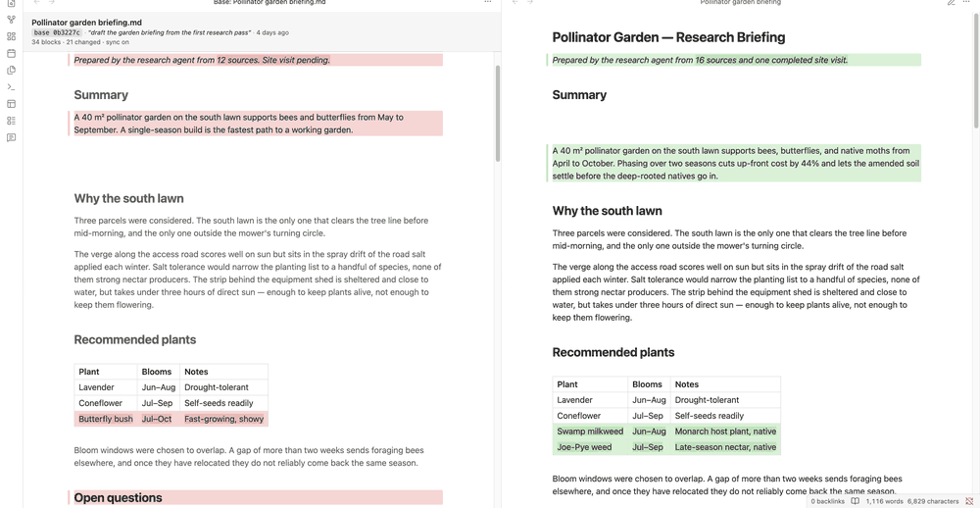Open the canvas grid icon in left ribbon
This screenshot has width=980, height=508.
pos(11,36)
